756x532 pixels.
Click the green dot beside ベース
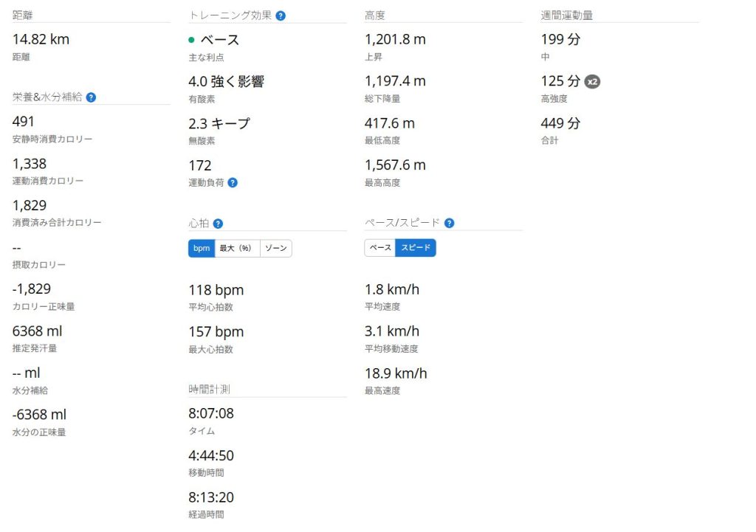click(191, 40)
